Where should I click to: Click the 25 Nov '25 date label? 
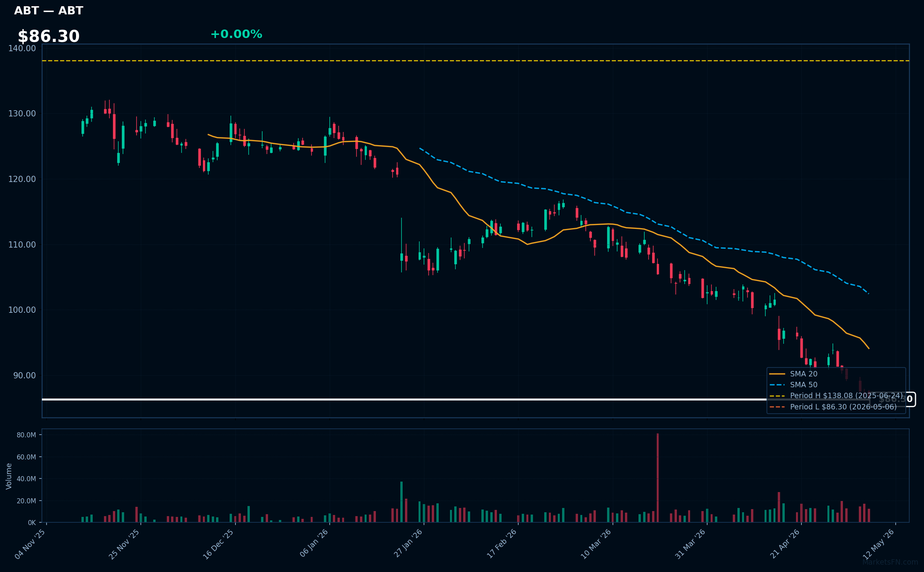coord(124,544)
